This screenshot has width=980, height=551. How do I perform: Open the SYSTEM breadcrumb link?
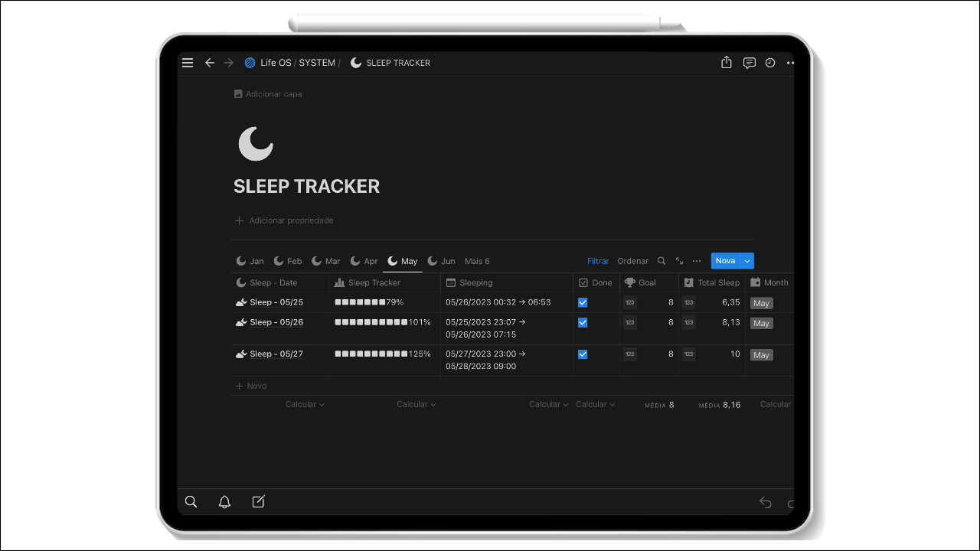click(317, 63)
